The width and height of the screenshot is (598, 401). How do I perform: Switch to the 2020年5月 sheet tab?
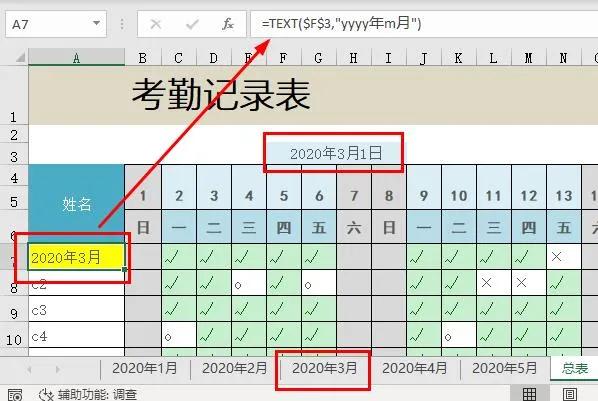pyautogui.click(x=505, y=369)
